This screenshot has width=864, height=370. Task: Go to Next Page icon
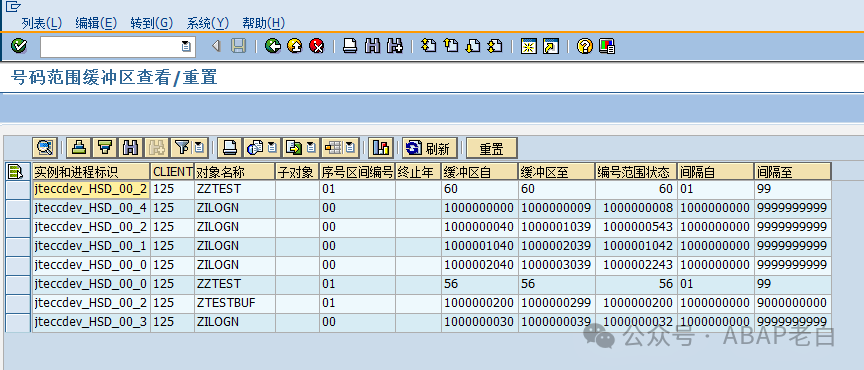tap(473, 46)
